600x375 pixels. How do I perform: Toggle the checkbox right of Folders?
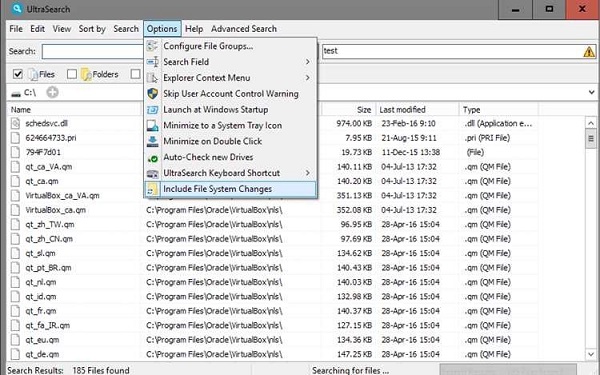coord(135,74)
